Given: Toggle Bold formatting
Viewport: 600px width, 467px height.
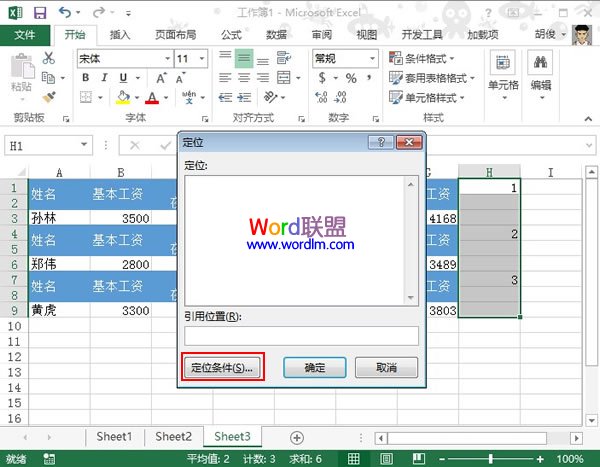Looking at the screenshot, I should [86, 78].
